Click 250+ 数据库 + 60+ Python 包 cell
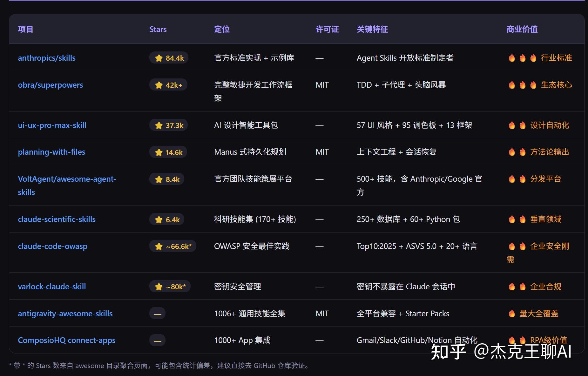Image resolution: width=588 pixels, height=376 pixels. [408, 219]
